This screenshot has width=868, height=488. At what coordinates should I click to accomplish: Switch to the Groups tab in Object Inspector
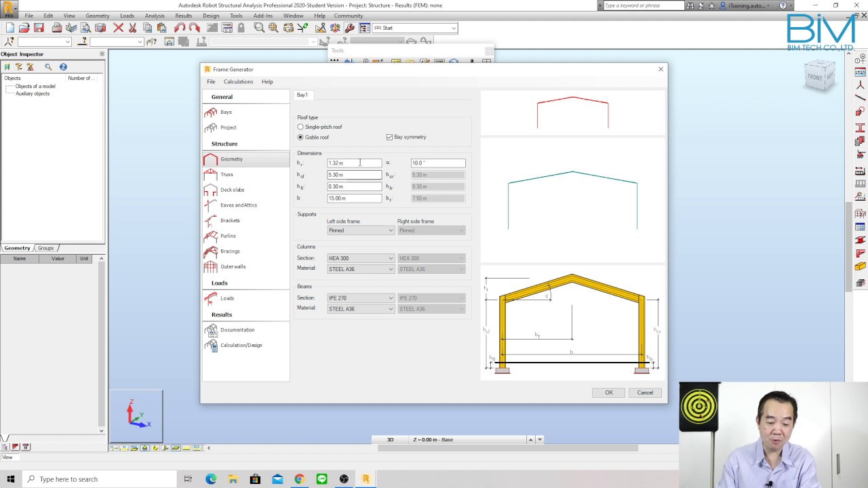45,248
